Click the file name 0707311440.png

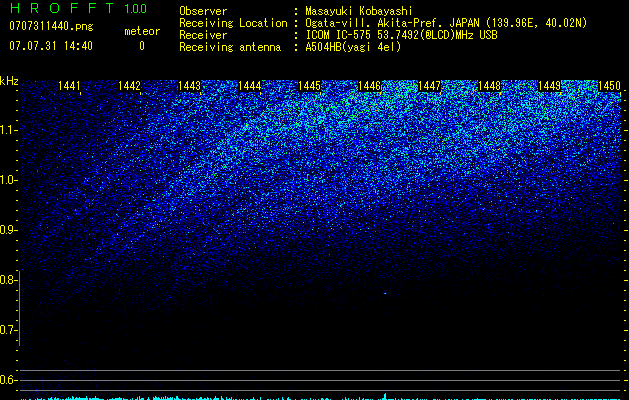[51, 26]
